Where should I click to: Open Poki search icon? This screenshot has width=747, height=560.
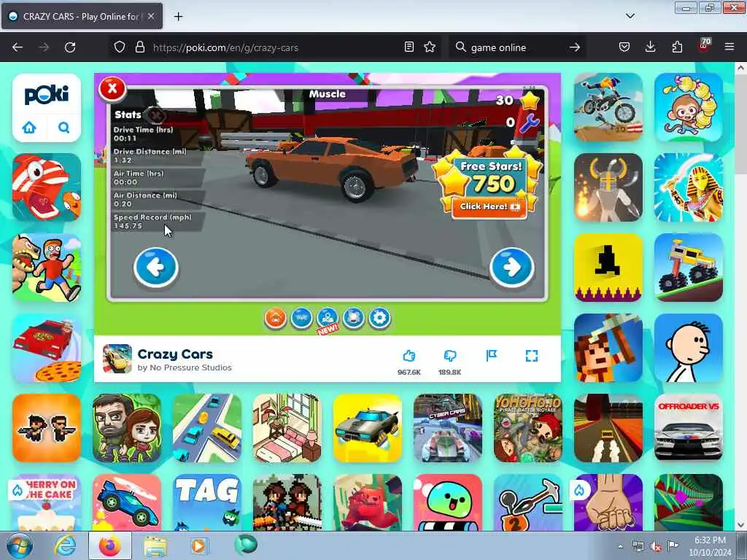click(64, 128)
